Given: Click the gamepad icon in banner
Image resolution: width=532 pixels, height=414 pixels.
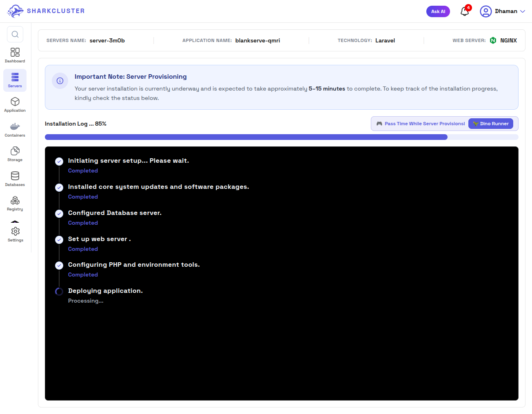Looking at the screenshot, I should coord(379,124).
